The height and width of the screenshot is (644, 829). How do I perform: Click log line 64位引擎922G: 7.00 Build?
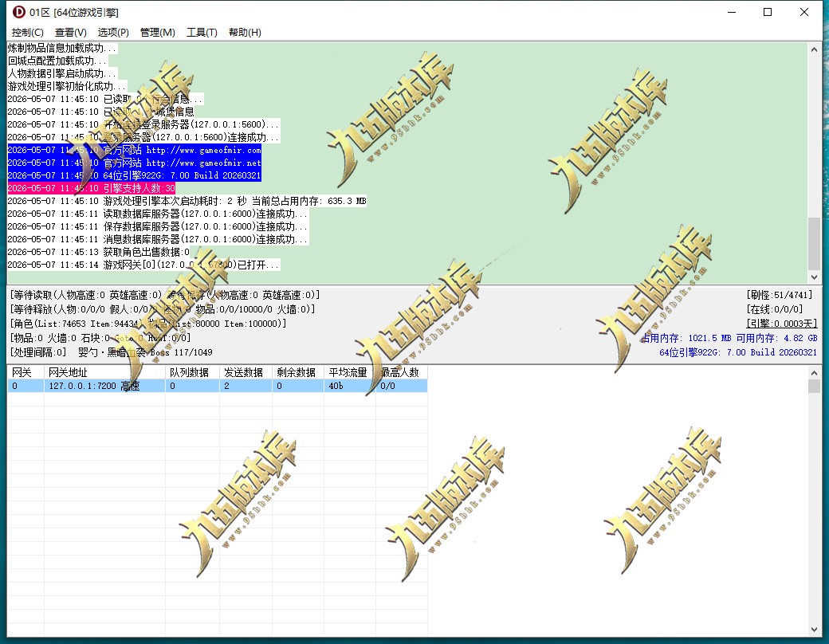134,175
